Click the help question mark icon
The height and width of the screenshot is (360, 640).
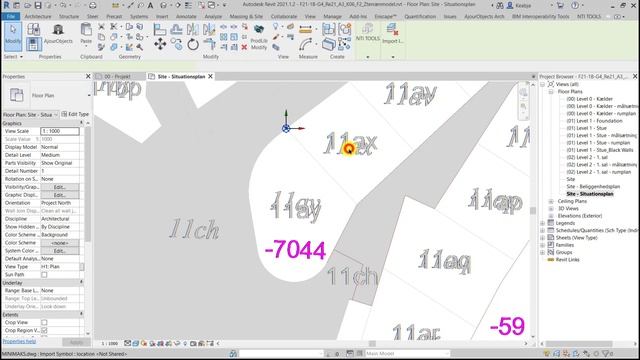[x=575, y=6]
